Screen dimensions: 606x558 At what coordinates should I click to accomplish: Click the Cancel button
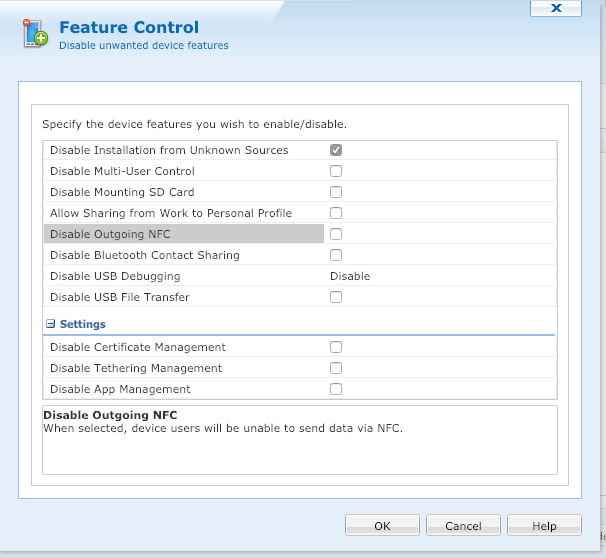(463, 526)
